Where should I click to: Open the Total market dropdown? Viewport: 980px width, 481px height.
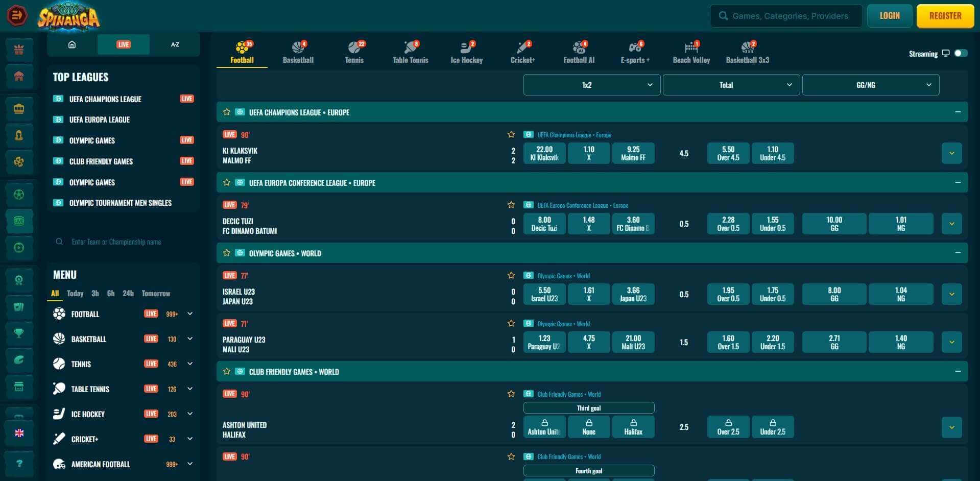(x=731, y=85)
